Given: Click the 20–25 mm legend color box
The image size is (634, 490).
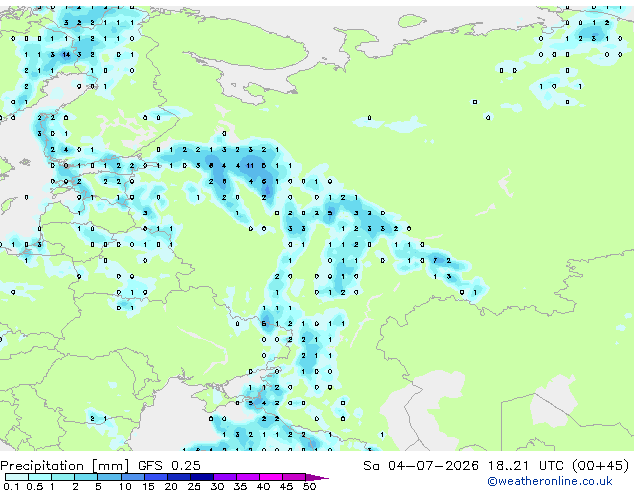Looking at the screenshot, I should pos(178,477).
